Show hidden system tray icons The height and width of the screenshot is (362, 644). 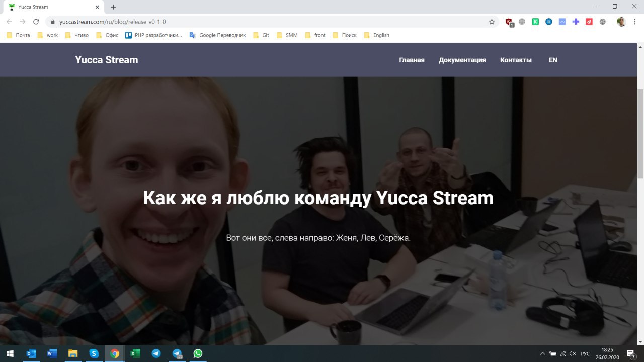542,353
